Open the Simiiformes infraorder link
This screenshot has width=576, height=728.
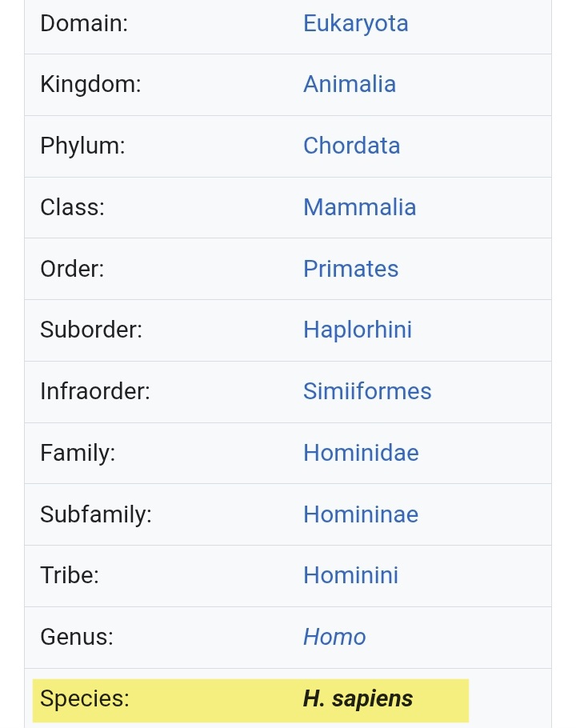pyautogui.click(x=367, y=391)
